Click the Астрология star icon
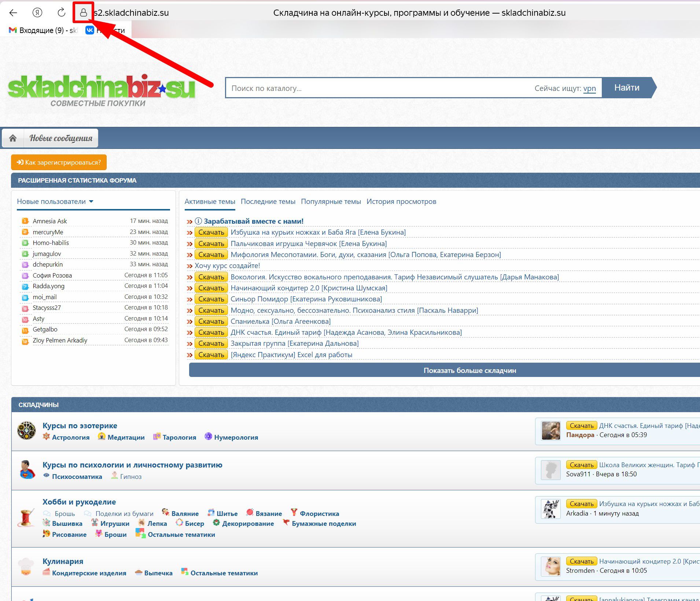The image size is (700, 601). [x=46, y=437]
